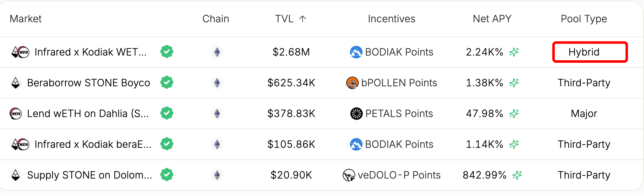Click the BODIAK Points icon in first row
This screenshot has height=193, width=644.
click(x=356, y=52)
